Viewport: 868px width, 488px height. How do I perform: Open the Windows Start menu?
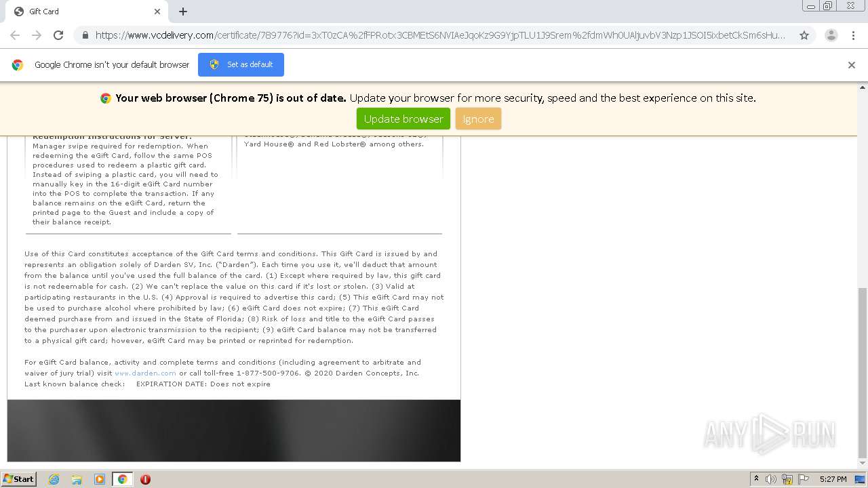pyautogui.click(x=19, y=479)
